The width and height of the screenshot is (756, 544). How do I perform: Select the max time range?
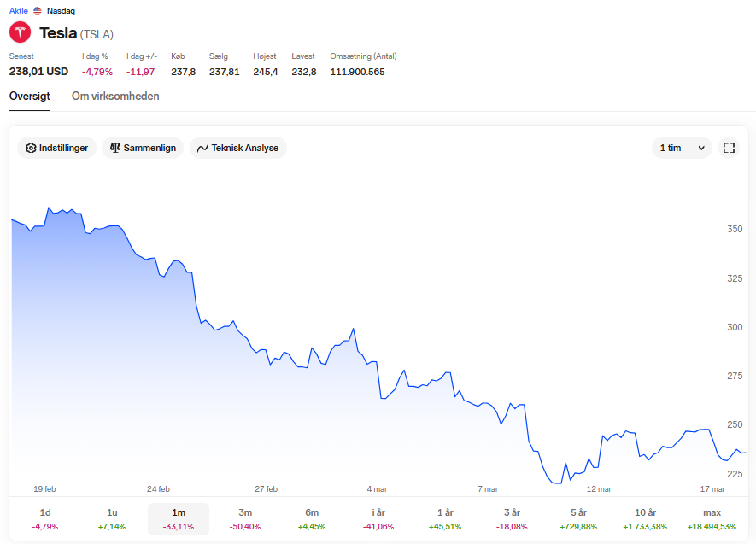click(712, 519)
